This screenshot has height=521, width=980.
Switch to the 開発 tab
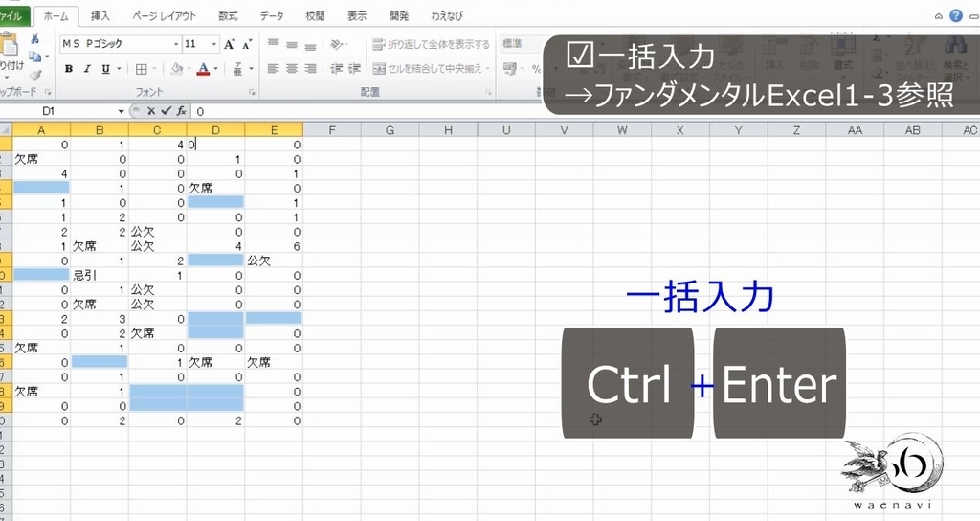[x=399, y=16]
